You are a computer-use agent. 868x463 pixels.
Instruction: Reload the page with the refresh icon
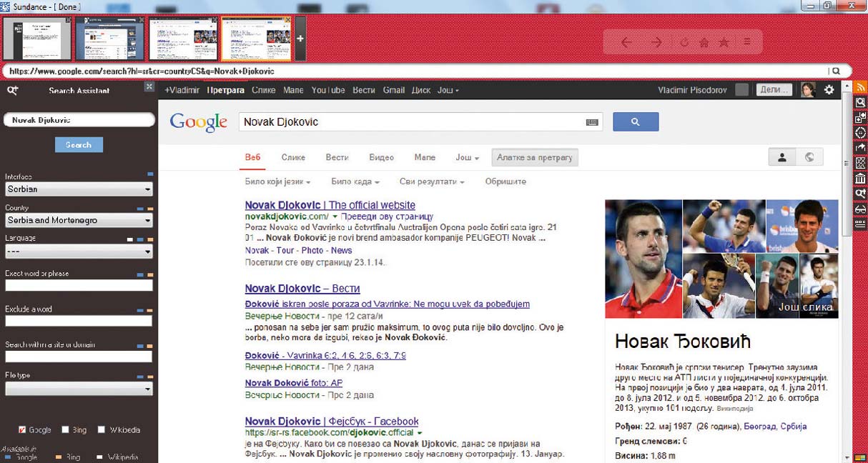coord(684,43)
